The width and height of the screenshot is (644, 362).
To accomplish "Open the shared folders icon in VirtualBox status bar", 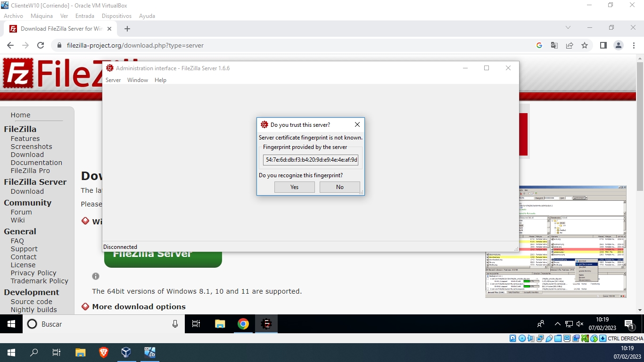I will [x=558, y=338].
